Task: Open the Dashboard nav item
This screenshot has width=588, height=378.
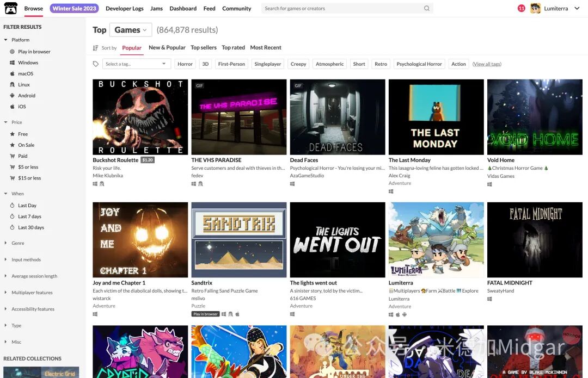Action: point(183,8)
